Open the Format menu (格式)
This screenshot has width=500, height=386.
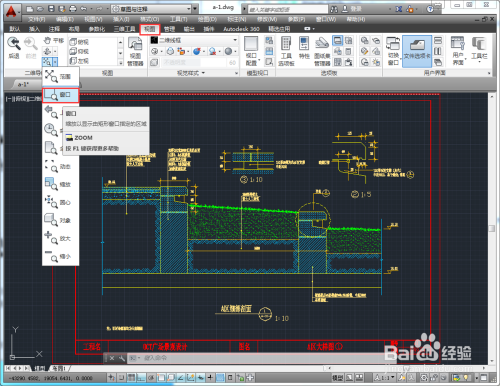click(149, 19)
